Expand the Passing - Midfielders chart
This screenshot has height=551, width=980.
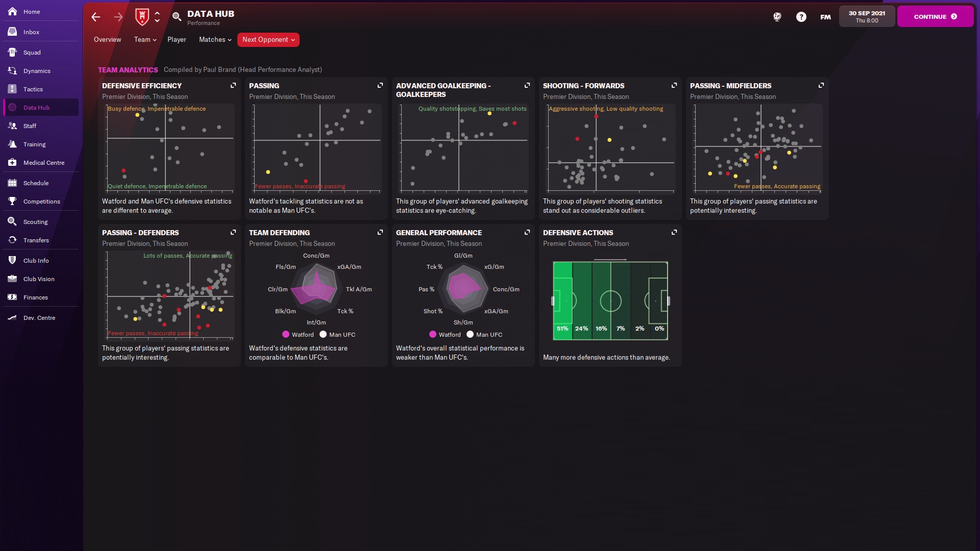pos(821,85)
